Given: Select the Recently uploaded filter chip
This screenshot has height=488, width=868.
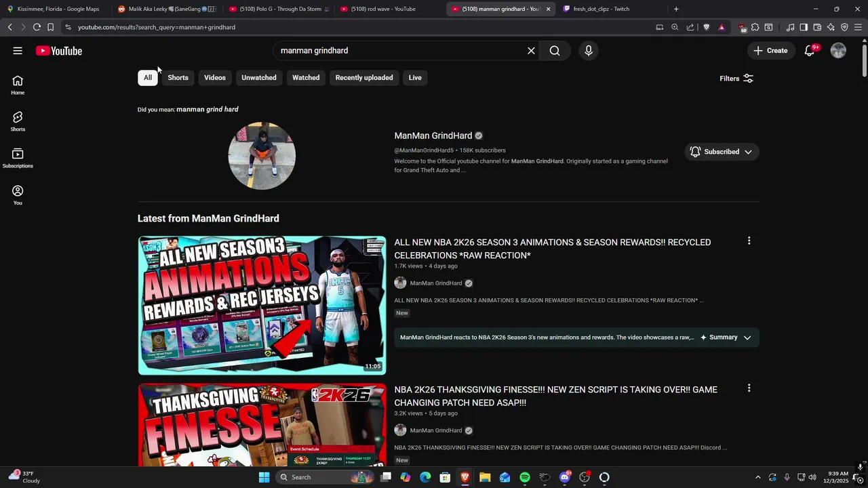Looking at the screenshot, I should click(x=364, y=77).
